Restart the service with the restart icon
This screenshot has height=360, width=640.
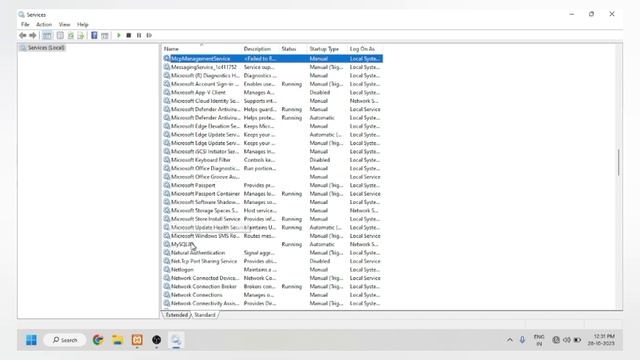(x=149, y=36)
